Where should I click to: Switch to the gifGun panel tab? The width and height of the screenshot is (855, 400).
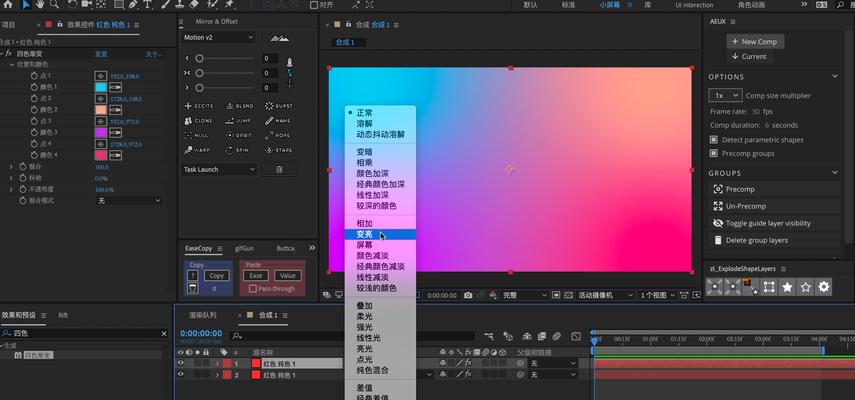244,249
